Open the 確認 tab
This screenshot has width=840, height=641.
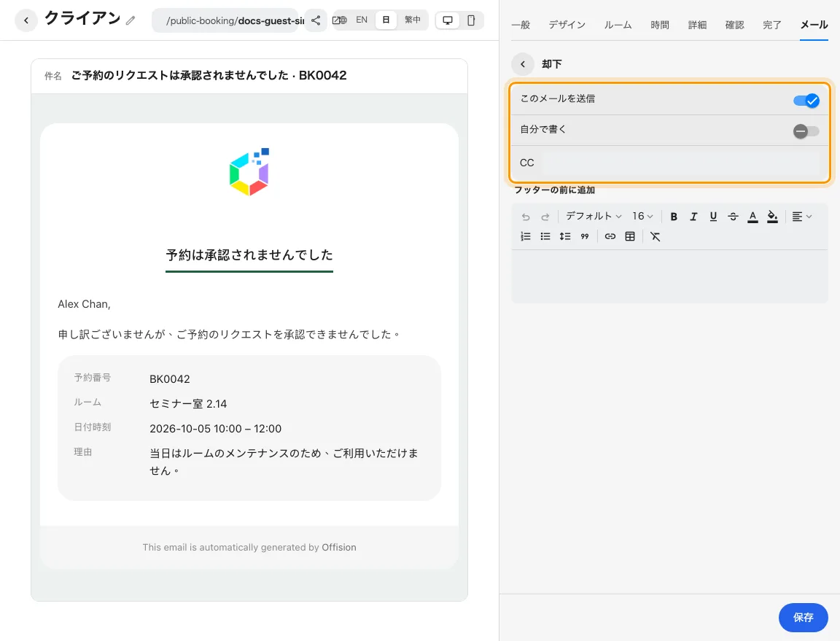pyautogui.click(x=734, y=25)
